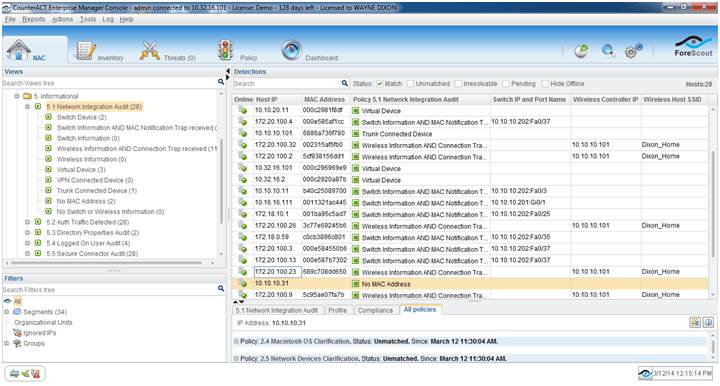Screen dimensions: 720x386
Task: Open the NAC view icon
Action: point(19,50)
